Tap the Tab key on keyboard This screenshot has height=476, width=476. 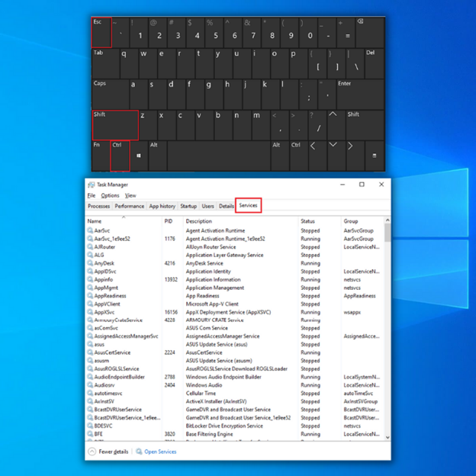pos(105,63)
